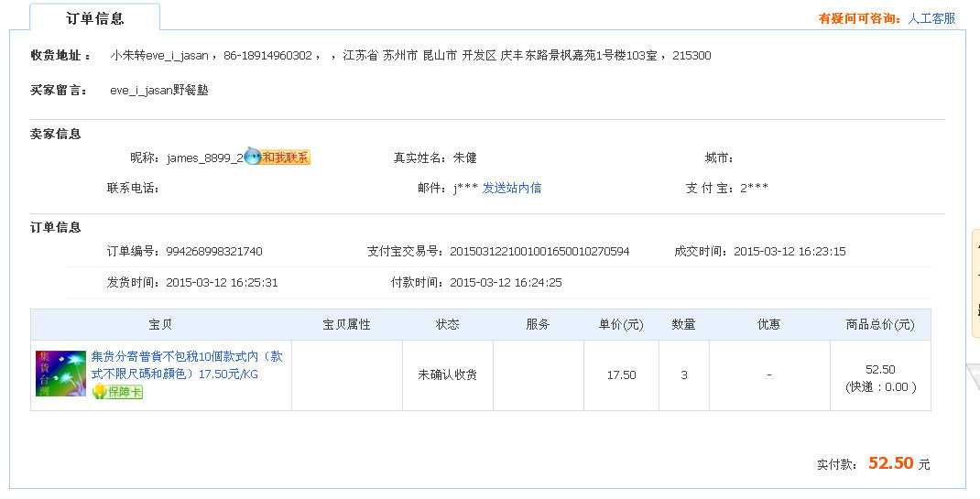Click the 宝贝 column header
This screenshot has height=499, width=980.
pyautogui.click(x=160, y=324)
